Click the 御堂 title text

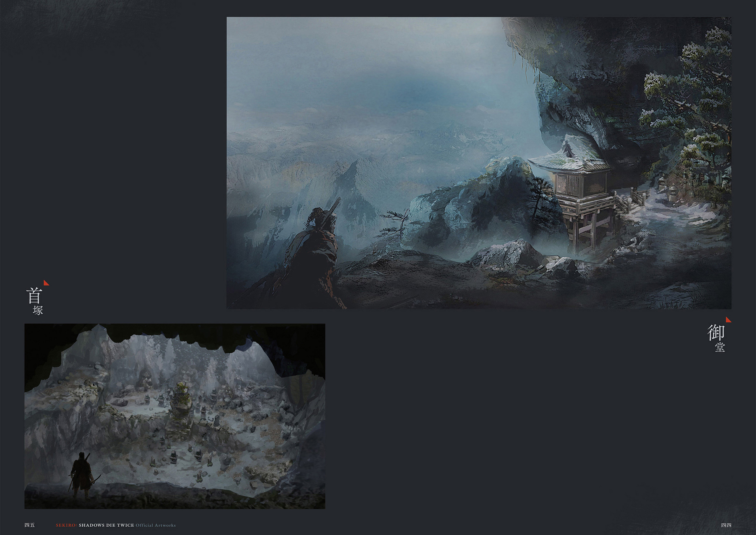click(x=716, y=338)
